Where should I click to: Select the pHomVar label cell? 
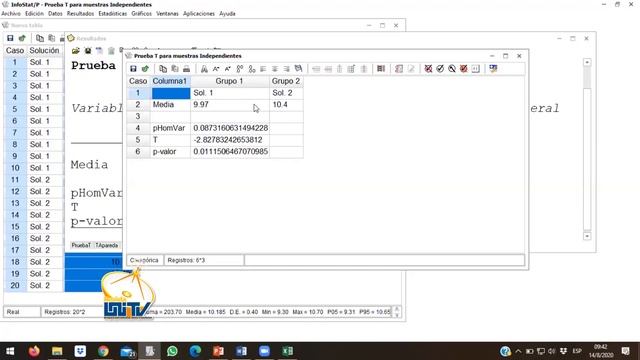(171, 128)
